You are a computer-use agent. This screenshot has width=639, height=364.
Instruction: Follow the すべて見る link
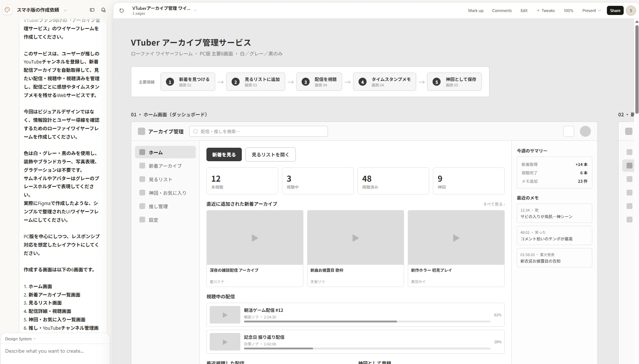494,204
